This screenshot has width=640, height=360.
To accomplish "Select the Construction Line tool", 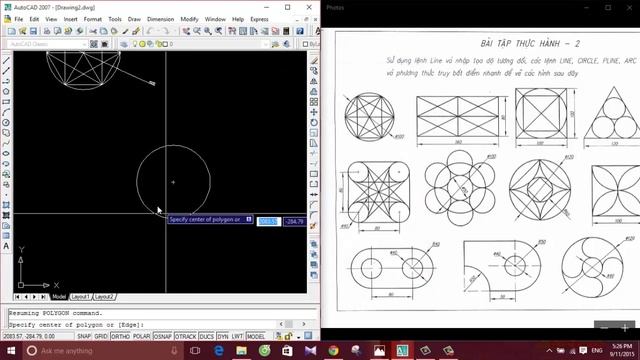I will [x=6, y=71].
